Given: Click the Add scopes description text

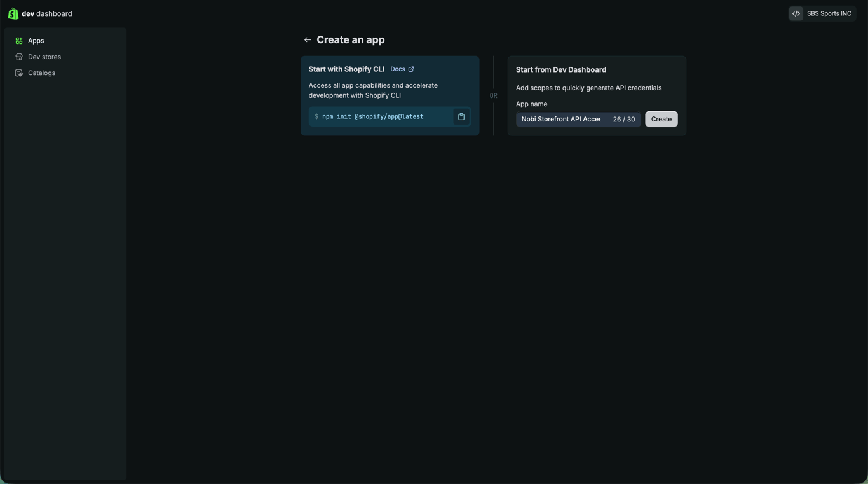Looking at the screenshot, I should pos(588,88).
